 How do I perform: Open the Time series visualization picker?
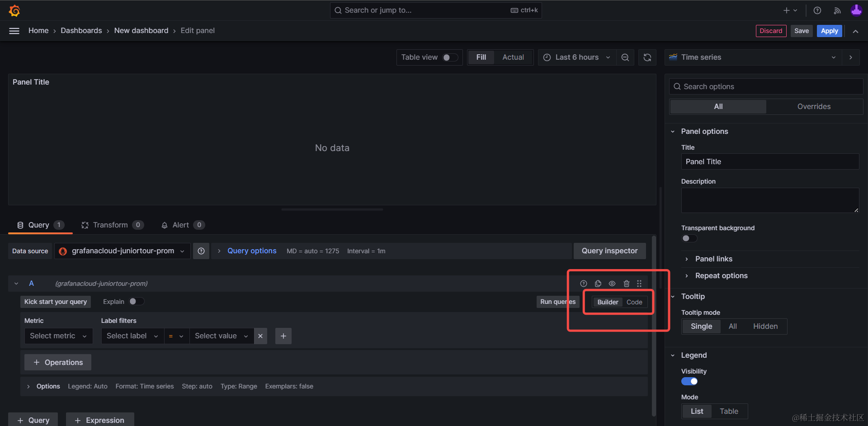click(753, 57)
